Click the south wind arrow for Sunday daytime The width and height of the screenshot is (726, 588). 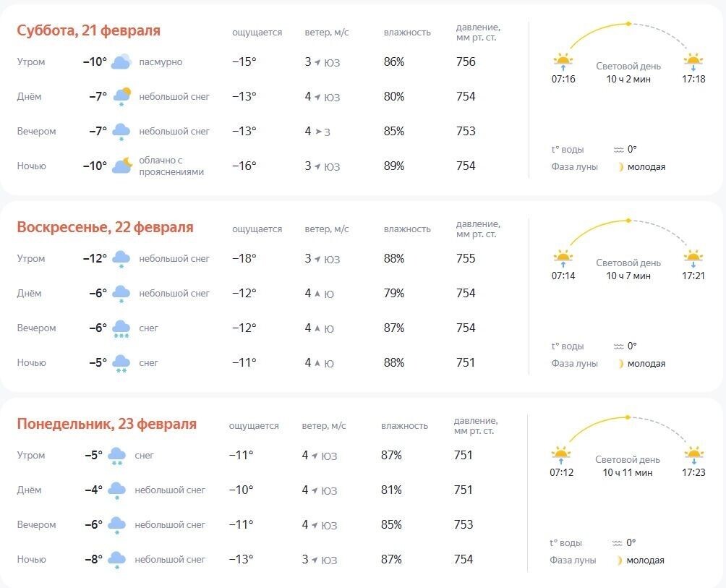point(319,294)
